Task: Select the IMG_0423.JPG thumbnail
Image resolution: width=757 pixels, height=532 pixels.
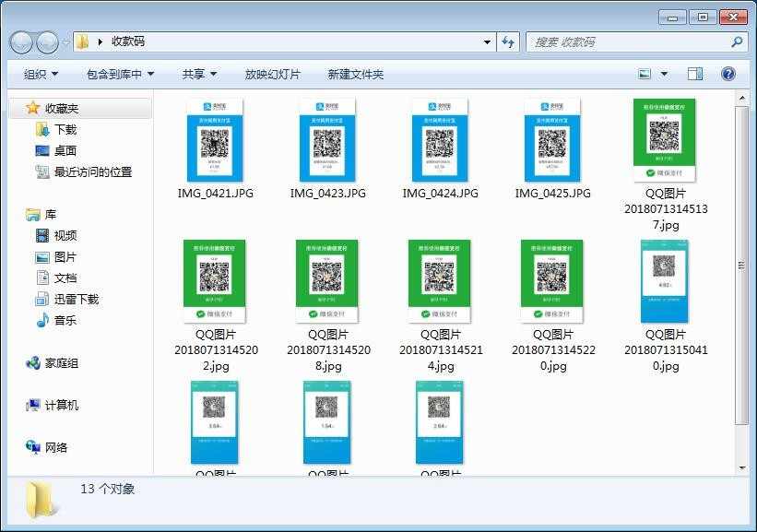Action: (x=328, y=140)
